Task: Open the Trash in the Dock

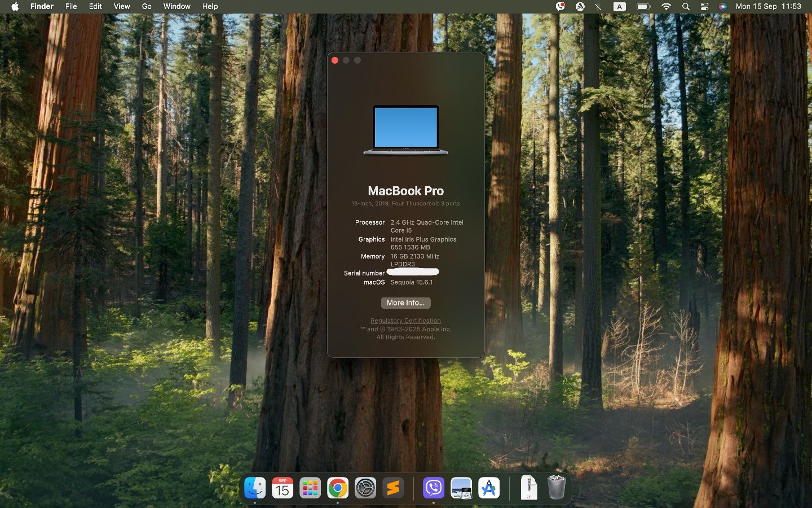Action: [x=556, y=488]
